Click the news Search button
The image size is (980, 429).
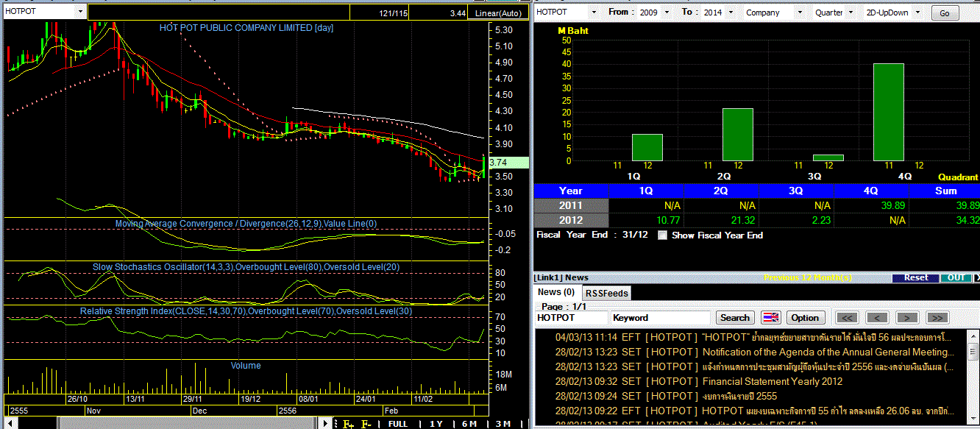734,318
